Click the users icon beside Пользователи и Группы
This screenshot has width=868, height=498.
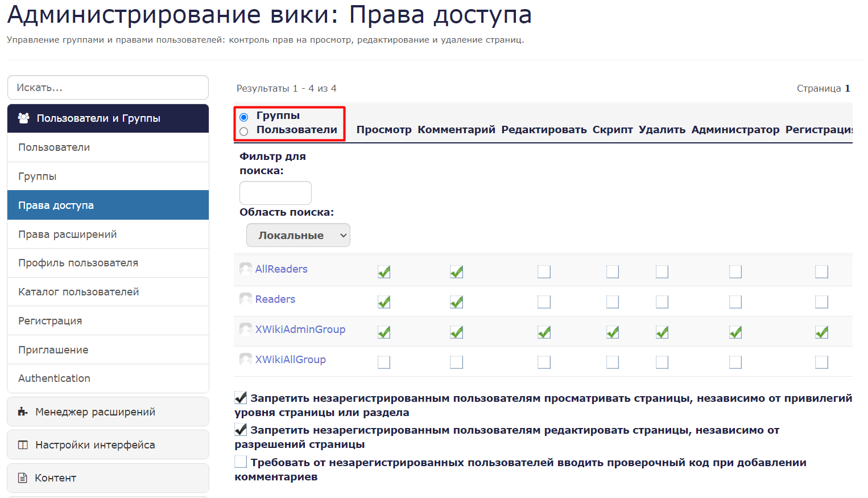click(x=24, y=118)
